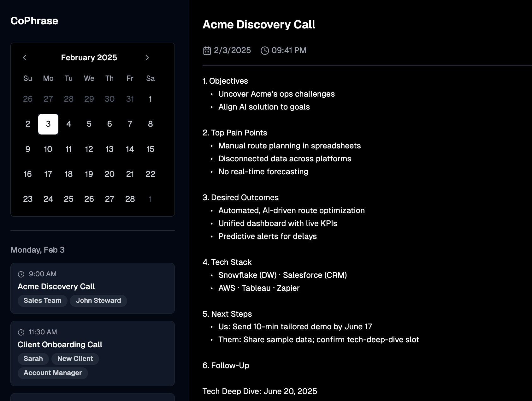
Task: Pick February 28 on the calendar
Action: click(x=130, y=199)
